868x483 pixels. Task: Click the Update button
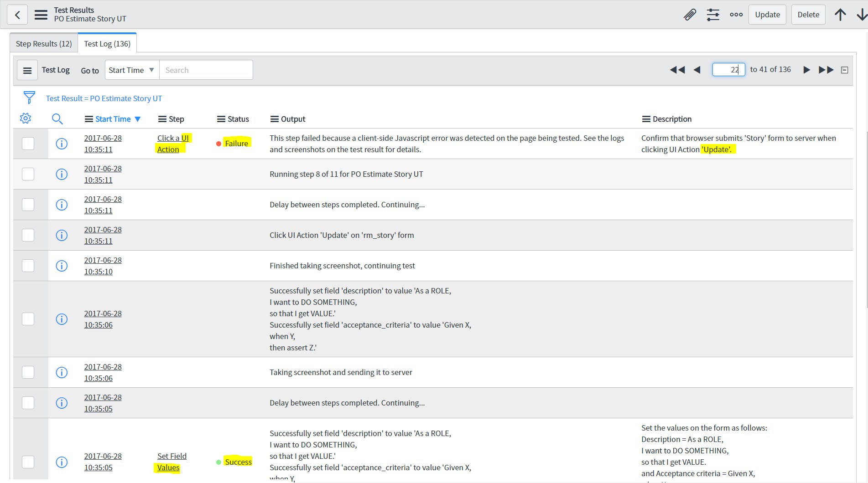pos(767,15)
